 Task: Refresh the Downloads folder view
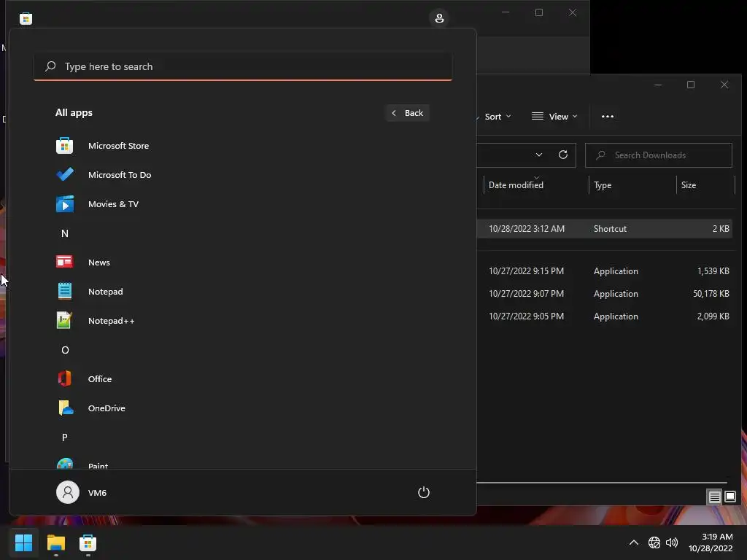tap(562, 155)
